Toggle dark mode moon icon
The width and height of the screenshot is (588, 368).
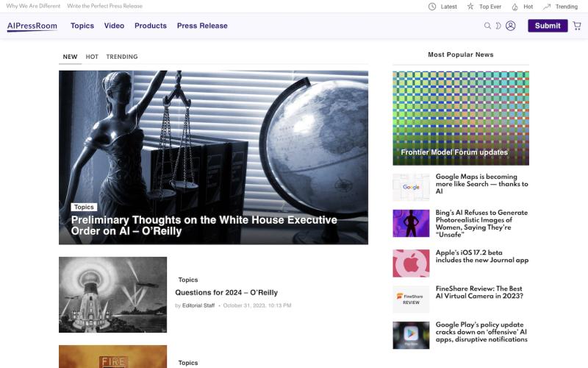point(498,26)
